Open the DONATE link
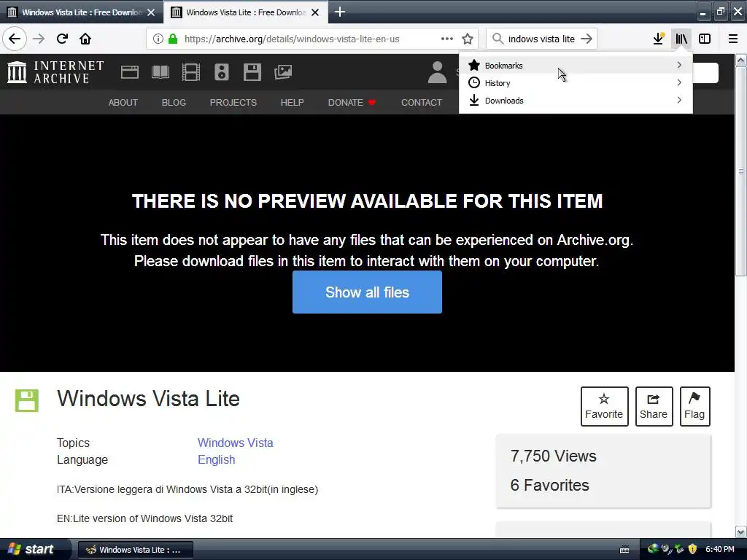The width and height of the screenshot is (747, 560). [352, 102]
